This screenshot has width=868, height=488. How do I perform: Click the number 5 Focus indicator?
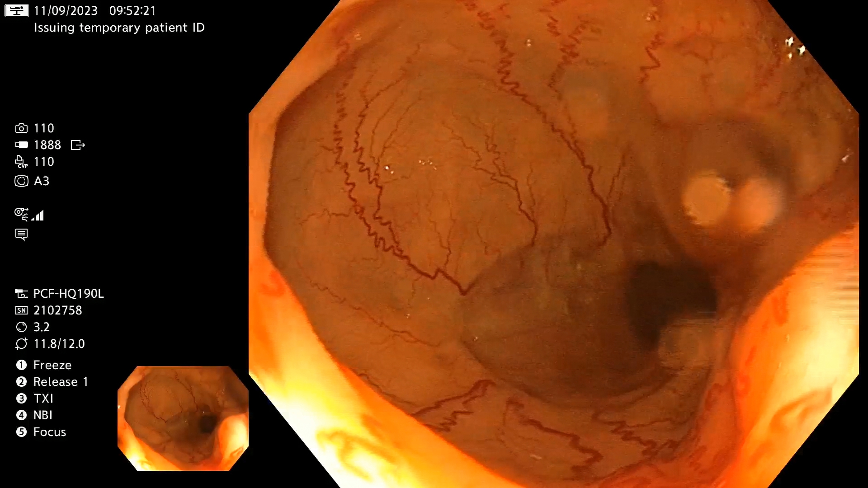coord(21,432)
